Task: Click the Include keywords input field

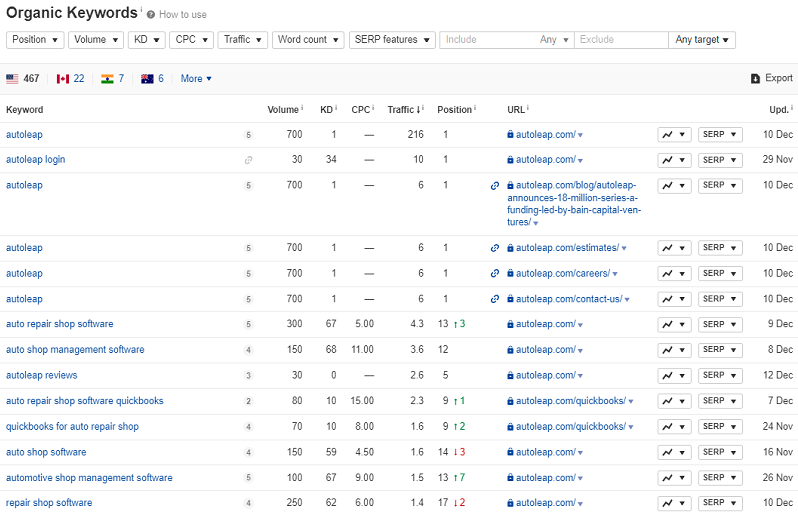Action: (486, 40)
